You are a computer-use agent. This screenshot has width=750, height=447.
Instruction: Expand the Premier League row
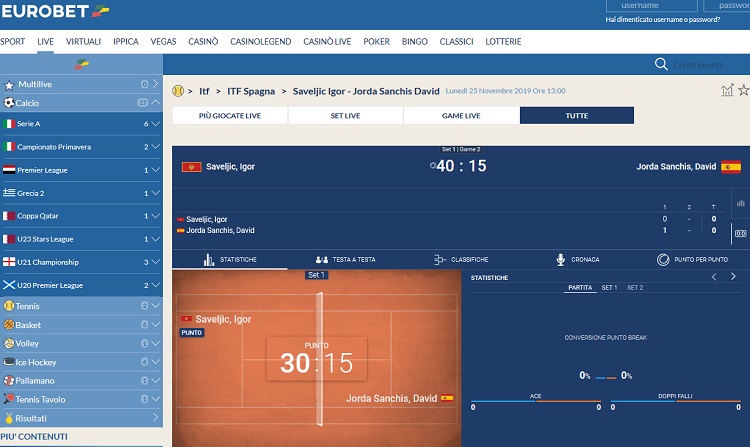coord(155,170)
